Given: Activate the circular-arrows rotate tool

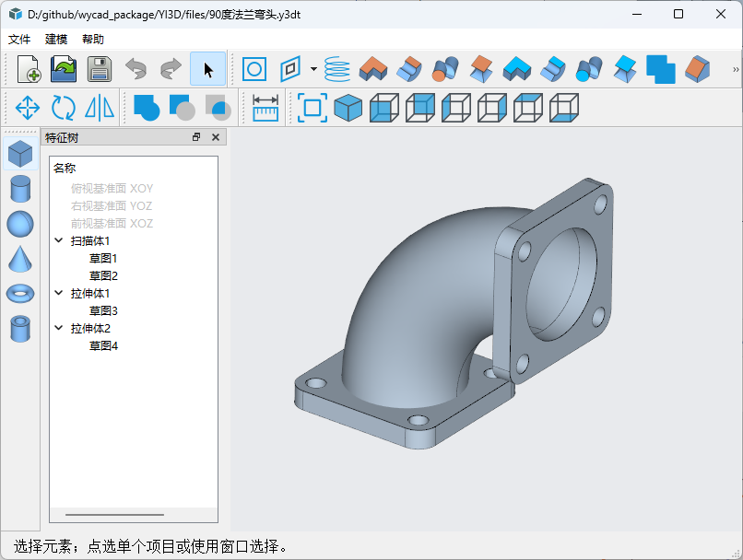Looking at the screenshot, I should pos(64,108).
